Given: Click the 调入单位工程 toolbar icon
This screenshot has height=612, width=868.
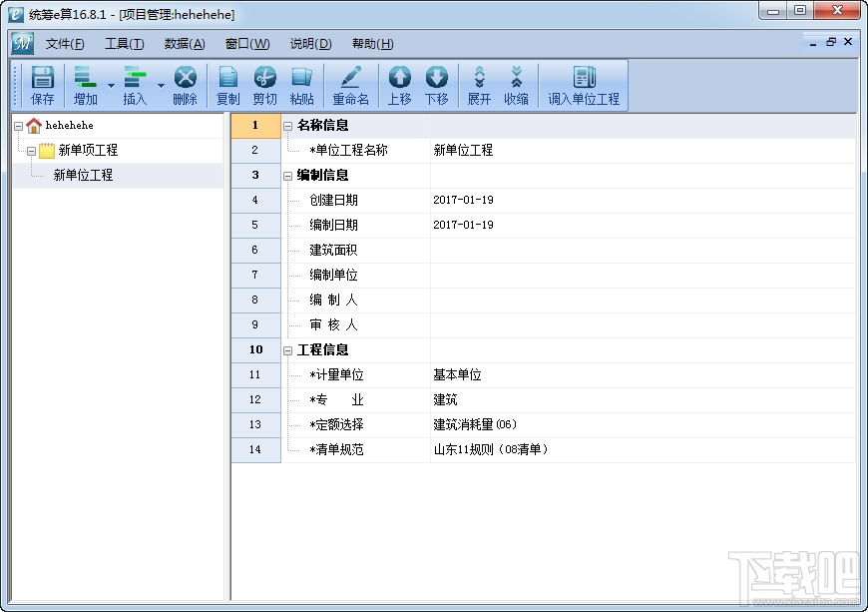Looking at the screenshot, I should (x=584, y=78).
